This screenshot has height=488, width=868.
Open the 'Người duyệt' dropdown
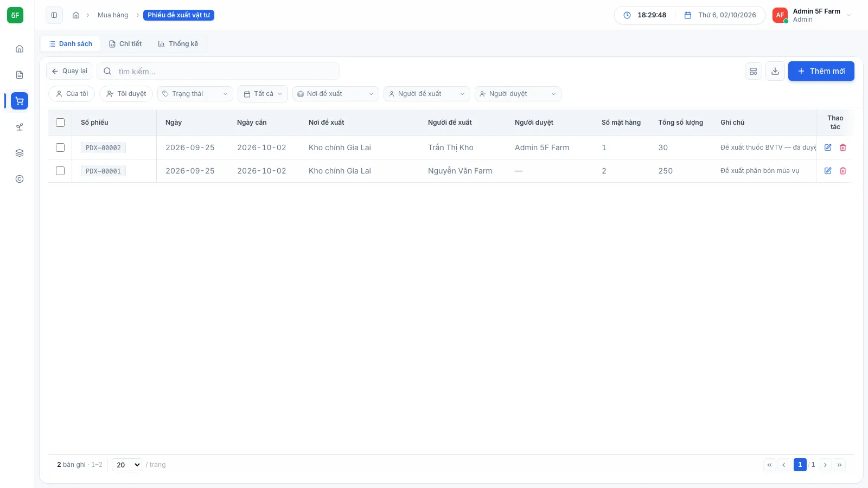[518, 94]
